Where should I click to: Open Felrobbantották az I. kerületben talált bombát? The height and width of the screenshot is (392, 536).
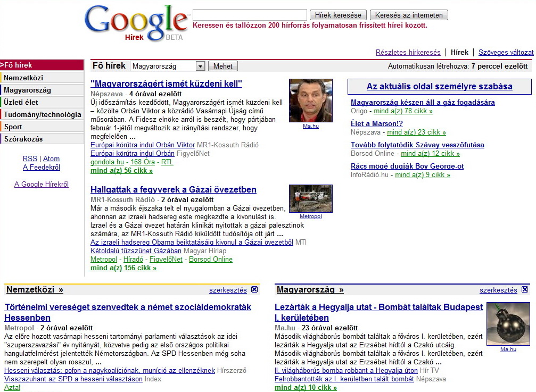click(344, 379)
